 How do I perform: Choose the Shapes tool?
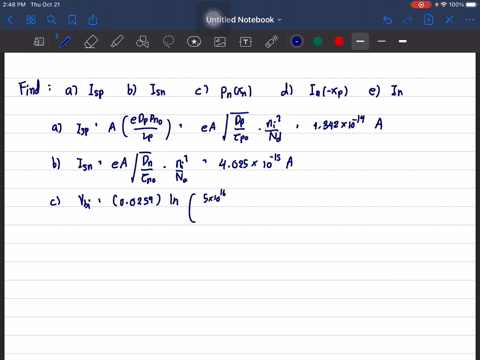142,42
